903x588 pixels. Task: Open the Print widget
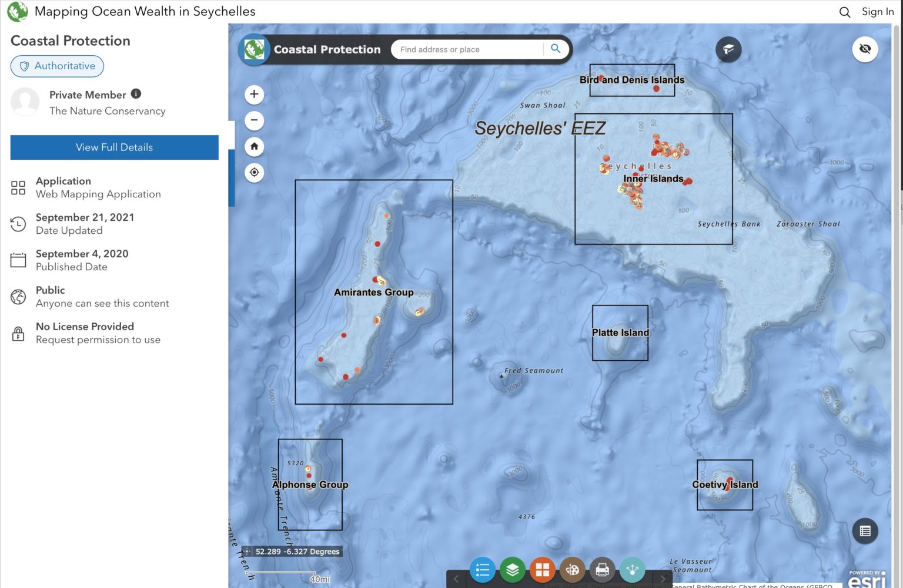click(x=602, y=569)
